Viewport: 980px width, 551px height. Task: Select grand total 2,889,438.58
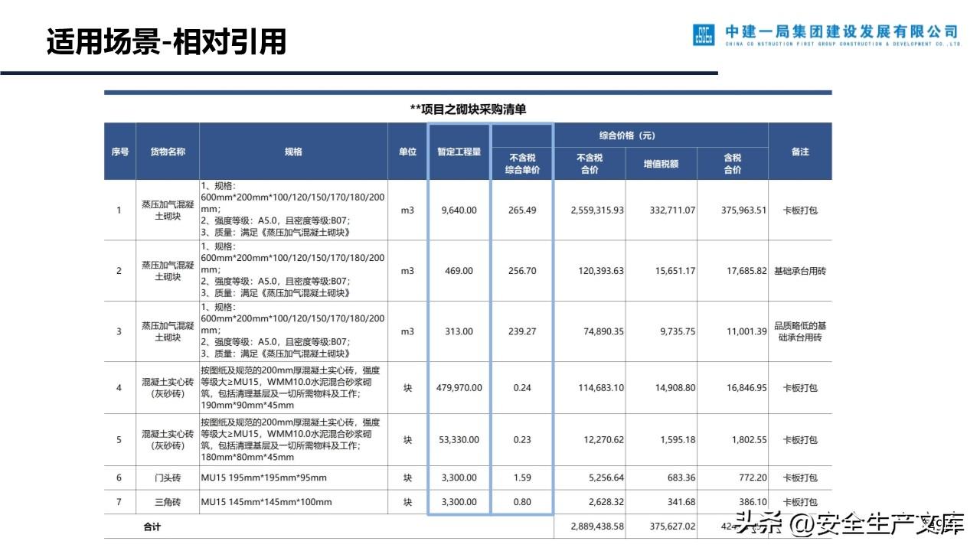coord(597,527)
